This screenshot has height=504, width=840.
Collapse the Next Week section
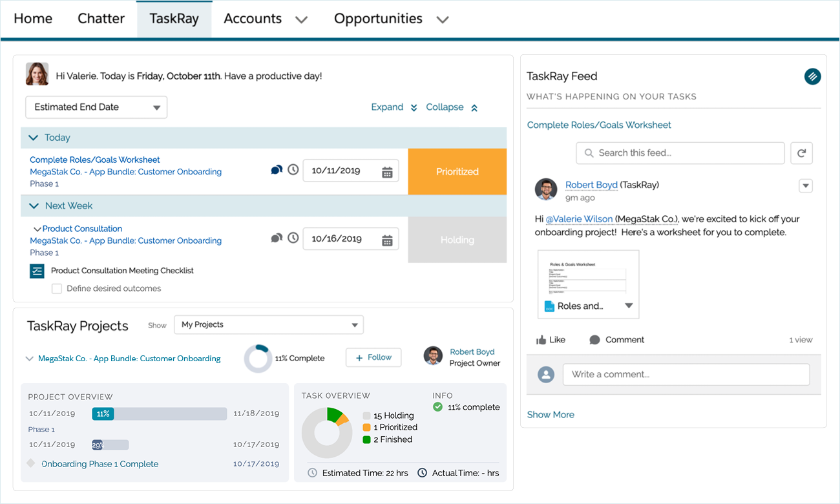[32, 206]
